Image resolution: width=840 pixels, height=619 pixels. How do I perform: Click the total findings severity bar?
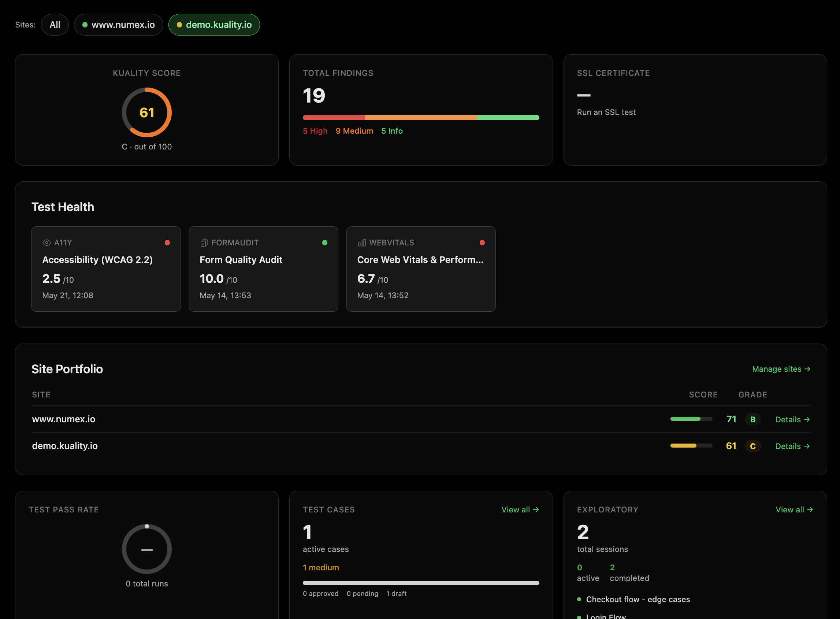tap(421, 118)
